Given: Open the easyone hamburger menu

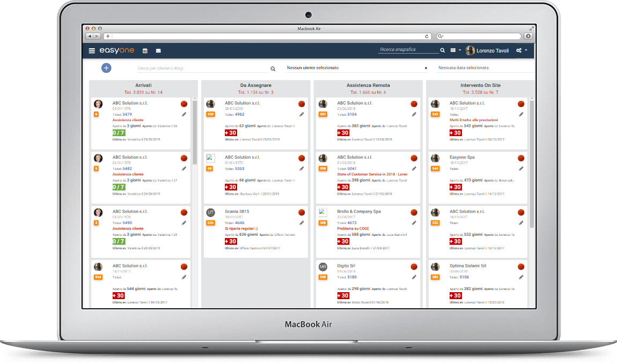Looking at the screenshot, I should (92, 51).
